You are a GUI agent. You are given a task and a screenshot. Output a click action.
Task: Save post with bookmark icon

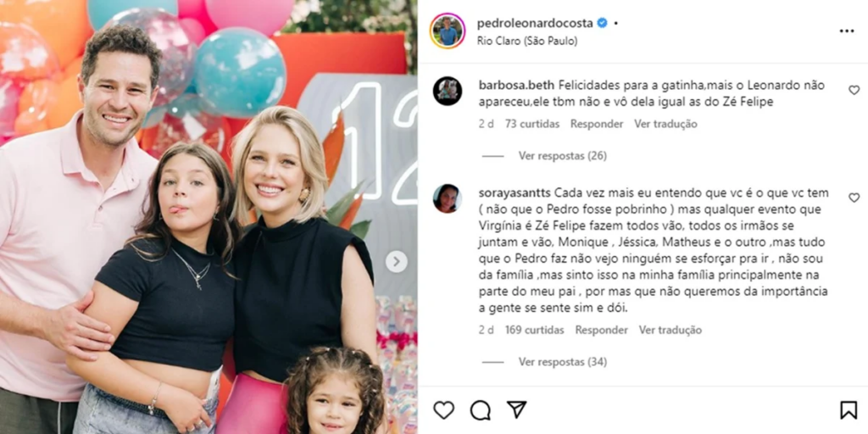point(848,410)
